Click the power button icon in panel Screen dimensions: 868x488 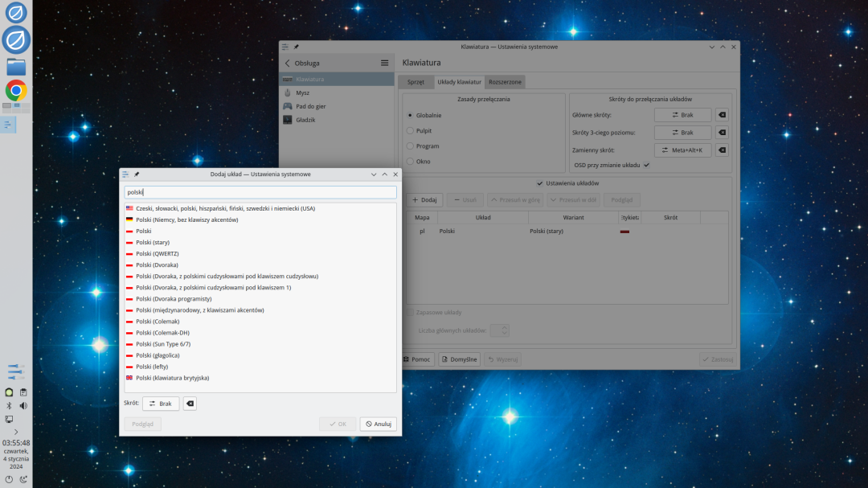pos(9,479)
